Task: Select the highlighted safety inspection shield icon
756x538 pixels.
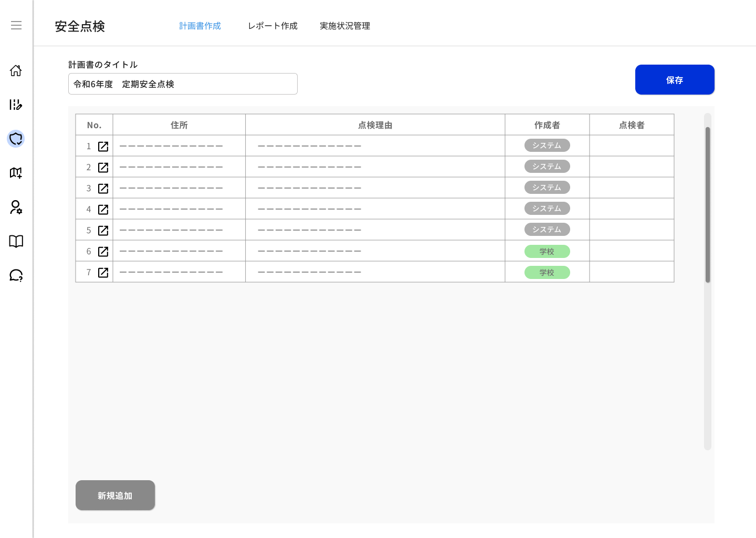Action: [16, 139]
